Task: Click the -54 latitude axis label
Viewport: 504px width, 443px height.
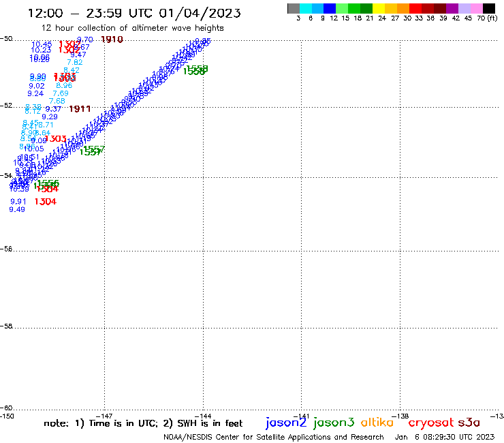Action: (6, 175)
